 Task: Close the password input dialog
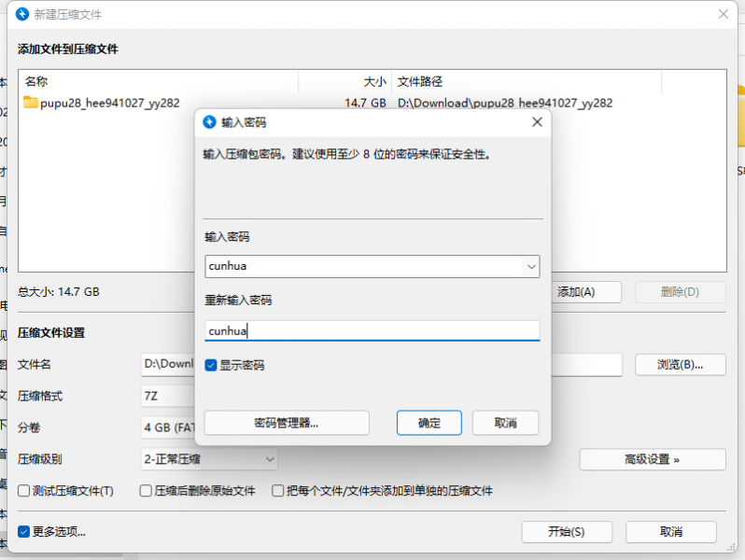[x=536, y=122]
